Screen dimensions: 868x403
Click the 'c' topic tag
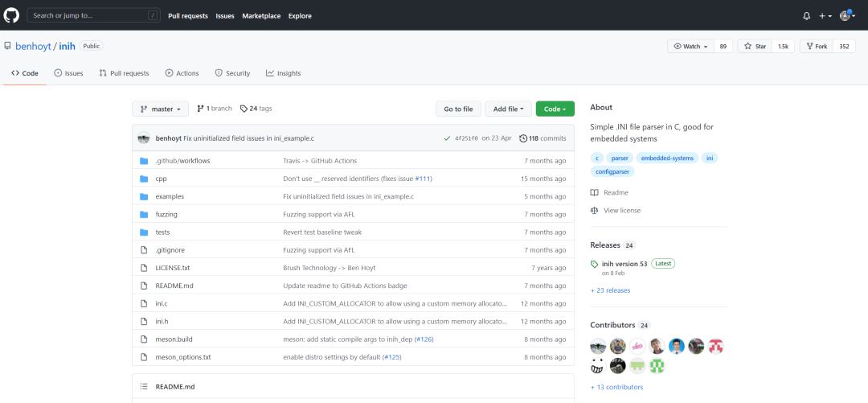596,158
